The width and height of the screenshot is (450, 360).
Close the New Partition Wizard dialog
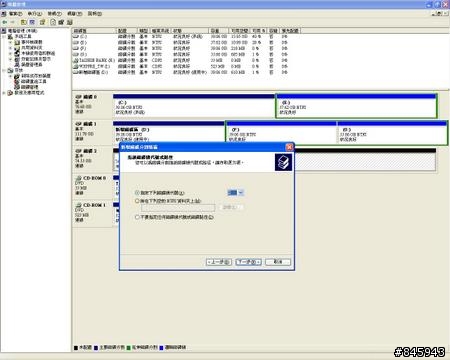289,147
